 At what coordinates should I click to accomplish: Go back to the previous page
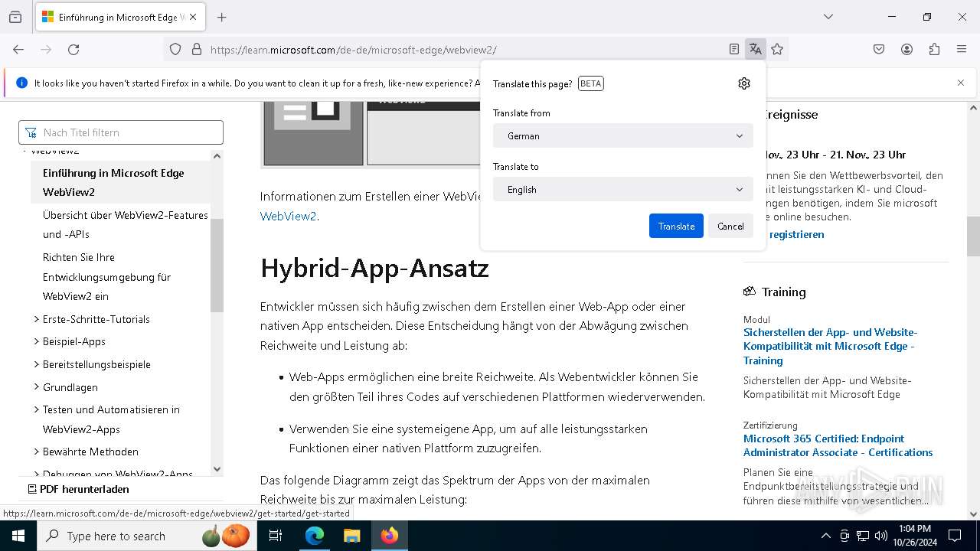(18, 50)
